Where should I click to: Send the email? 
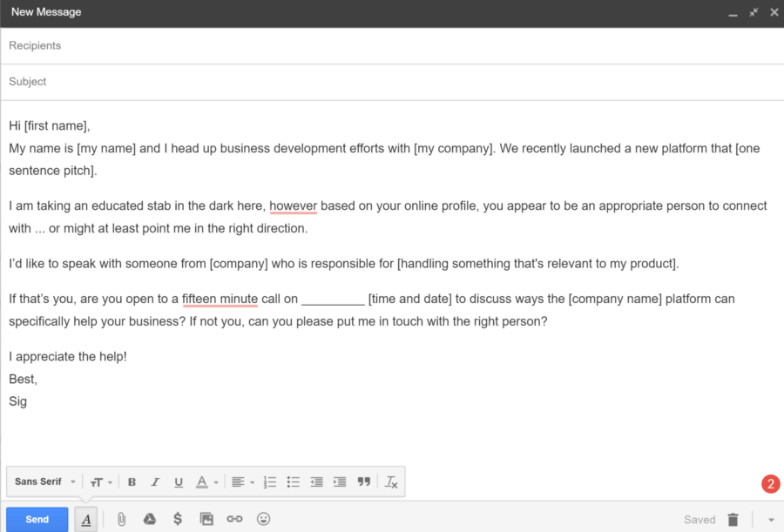tap(37, 519)
